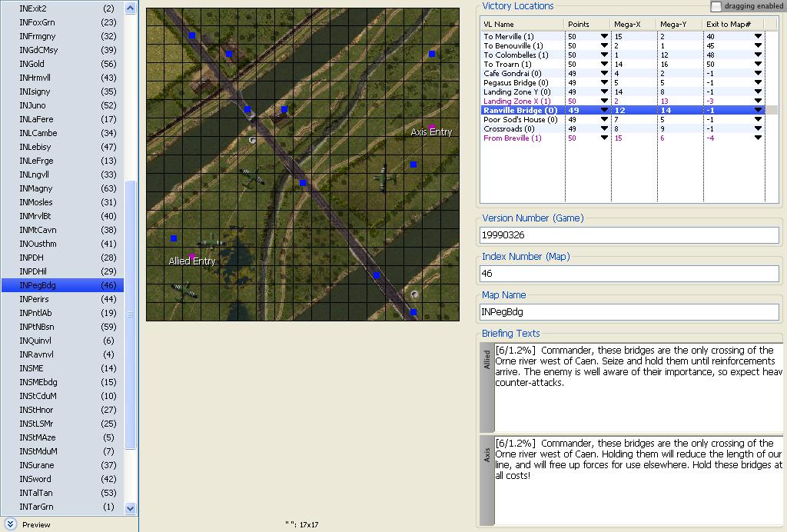The width and height of the screenshot is (787, 532).
Task: Click the Axis briefing text box
Action: click(639, 480)
